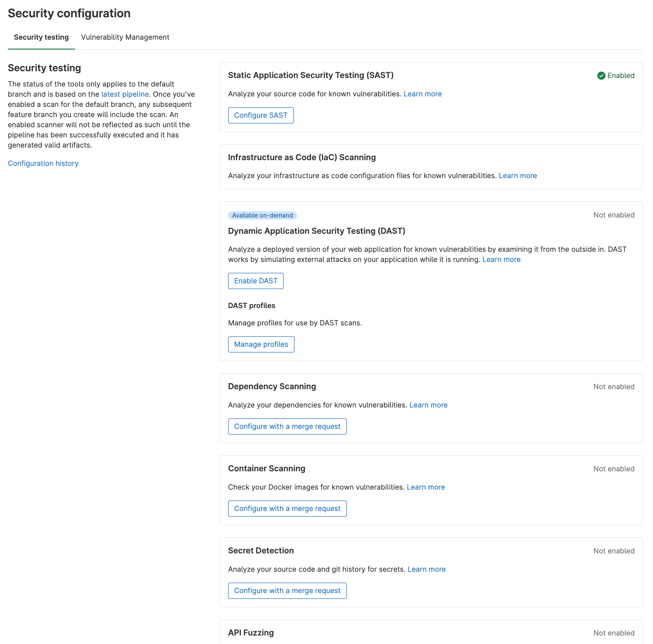
Task: Configure Container Scanning with a merge request
Action: tap(287, 509)
